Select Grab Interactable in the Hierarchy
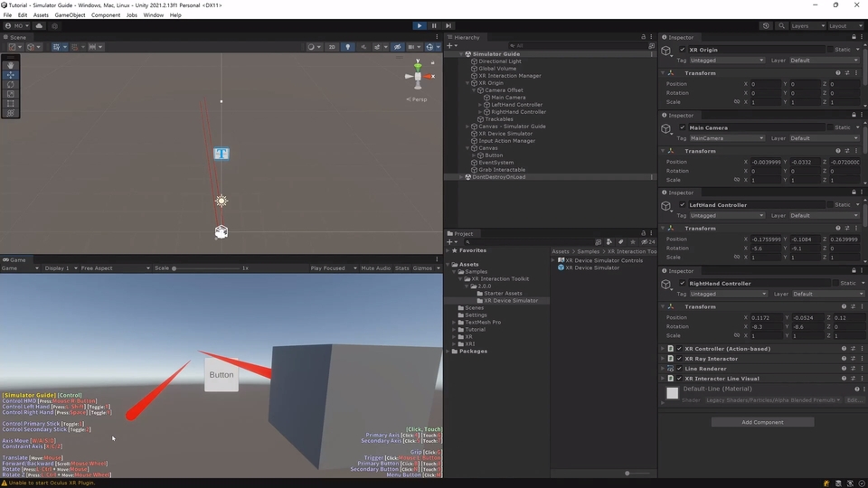The width and height of the screenshot is (868, 488). coord(502,170)
